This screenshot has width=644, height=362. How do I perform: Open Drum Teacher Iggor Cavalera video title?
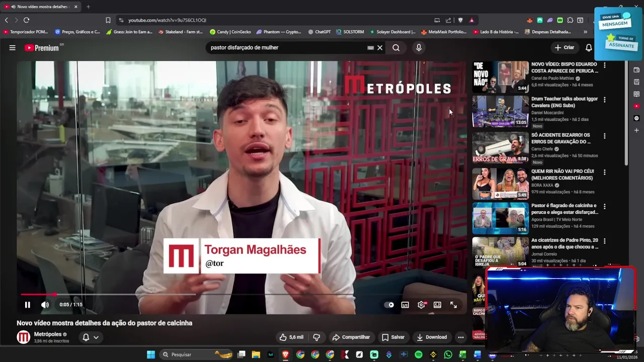[565, 102]
